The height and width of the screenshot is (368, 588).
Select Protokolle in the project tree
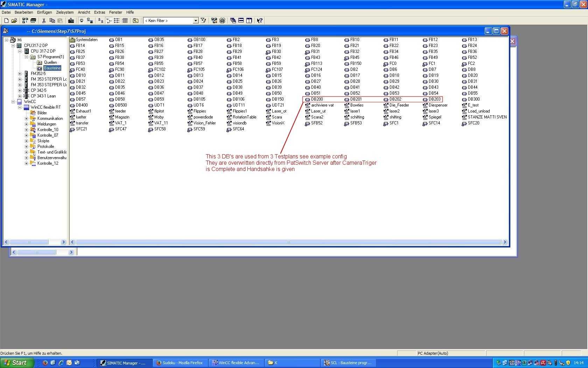(45, 146)
